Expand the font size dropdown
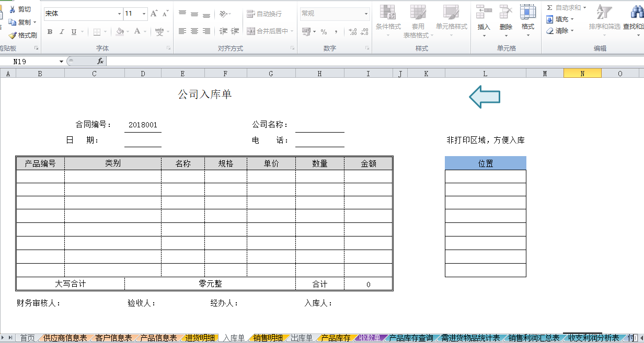The image size is (644, 343). pos(144,14)
